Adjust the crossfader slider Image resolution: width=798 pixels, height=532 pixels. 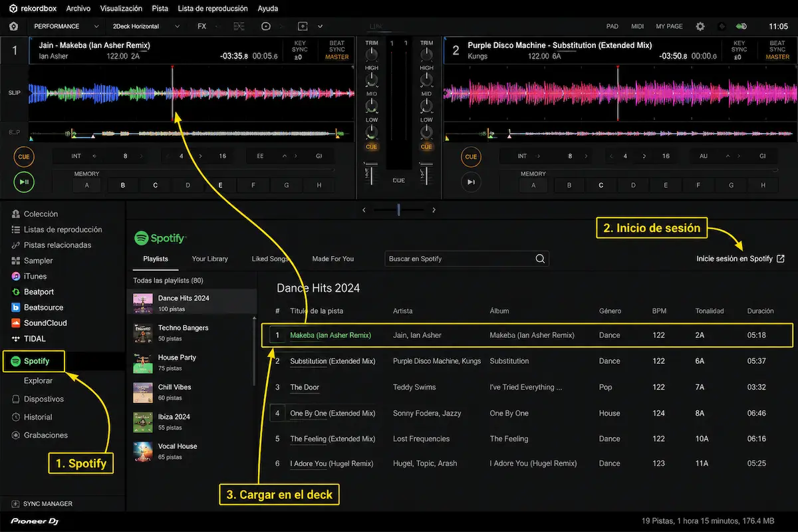[x=398, y=210]
